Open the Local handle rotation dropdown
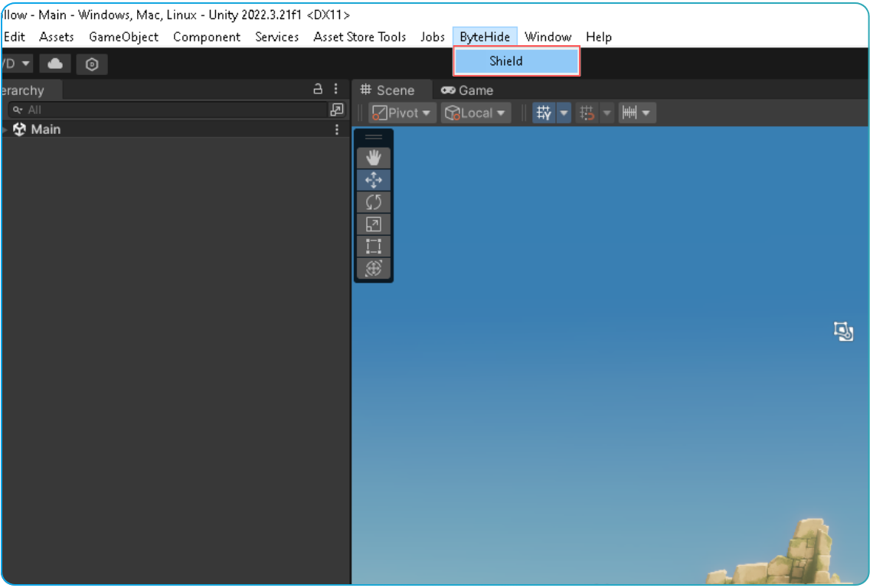 pyautogui.click(x=476, y=113)
